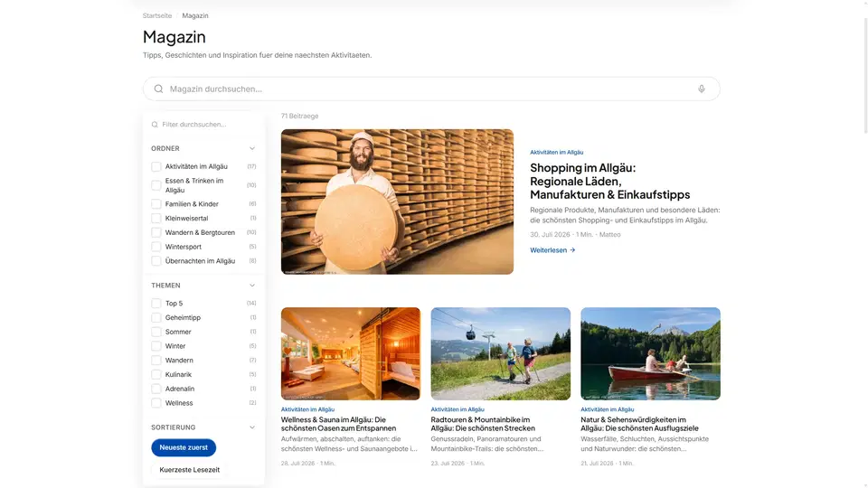The image size is (868, 488).
Task: Toggle the Wintersport checkbox
Action: click(x=156, y=247)
